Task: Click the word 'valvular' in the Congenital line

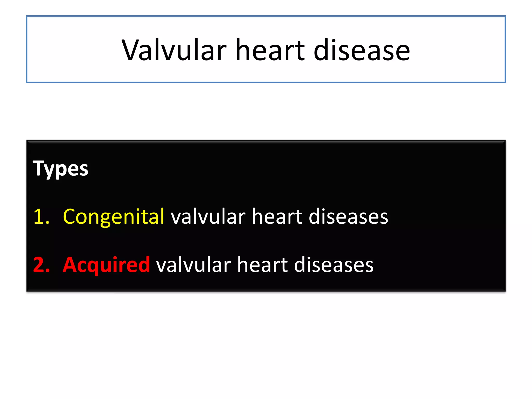Action: tap(208, 216)
